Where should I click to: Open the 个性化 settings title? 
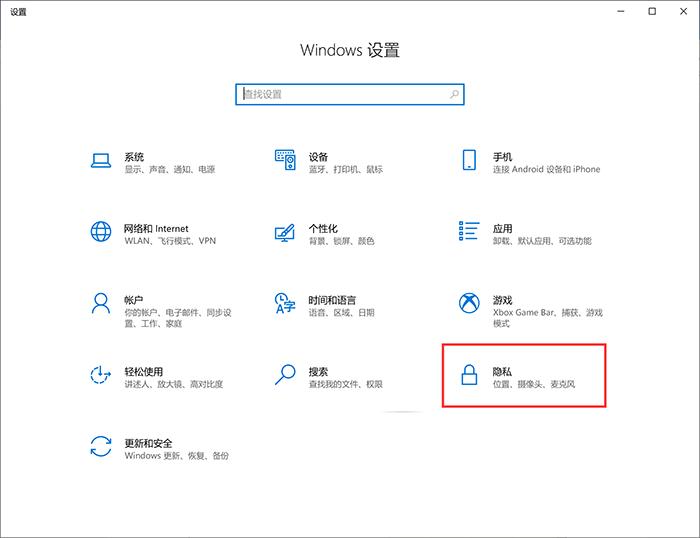pyautogui.click(x=323, y=229)
